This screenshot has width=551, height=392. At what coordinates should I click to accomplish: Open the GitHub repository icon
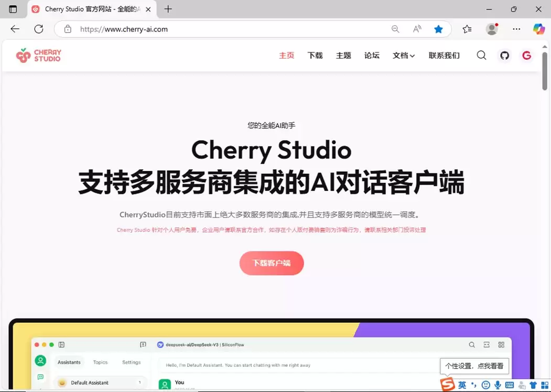[x=505, y=56]
